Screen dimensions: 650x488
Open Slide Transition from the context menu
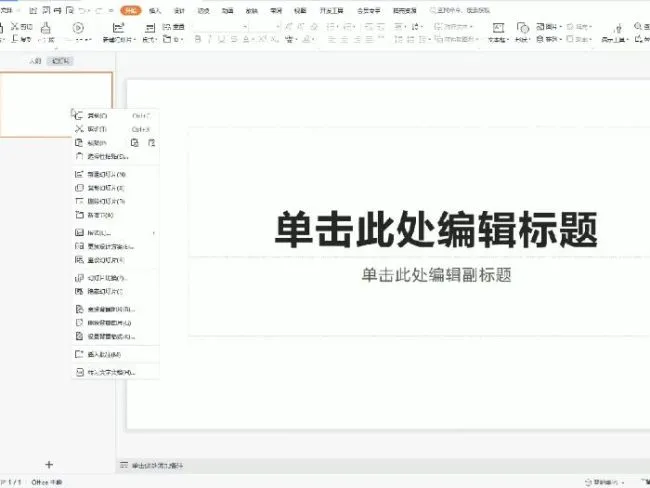115,278
